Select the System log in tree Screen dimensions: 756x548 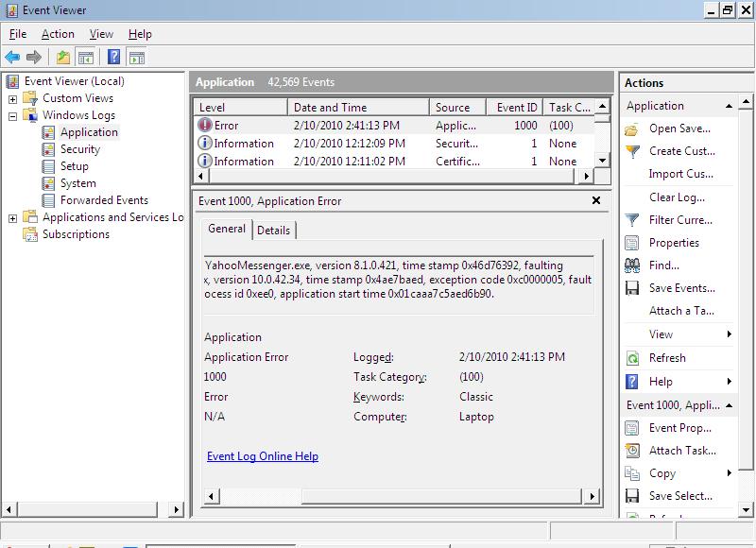coord(78,183)
